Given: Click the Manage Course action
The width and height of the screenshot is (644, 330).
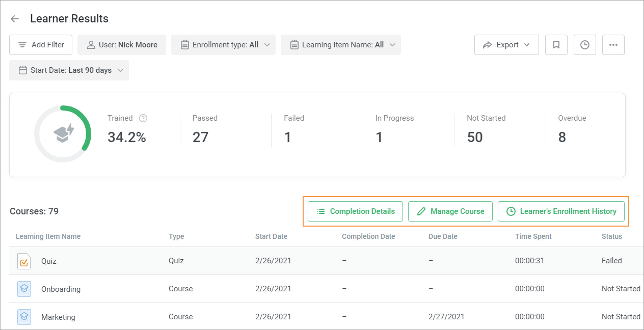Looking at the screenshot, I should (450, 211).
